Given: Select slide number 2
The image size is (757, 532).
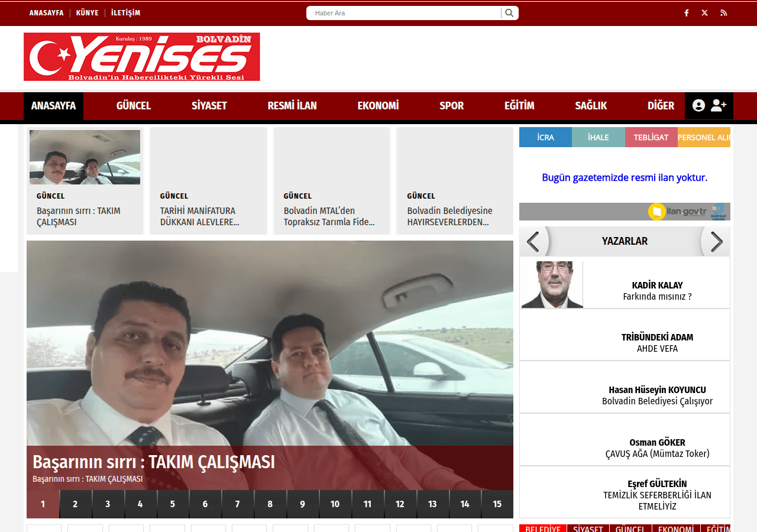Looking at the screenshot, I should point(75,504).
